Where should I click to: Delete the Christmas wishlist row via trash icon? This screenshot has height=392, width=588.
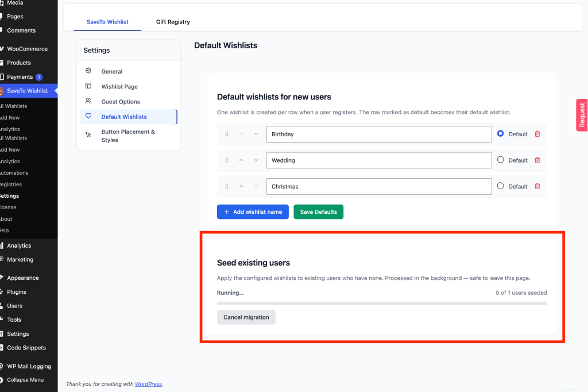coord(537,186)
